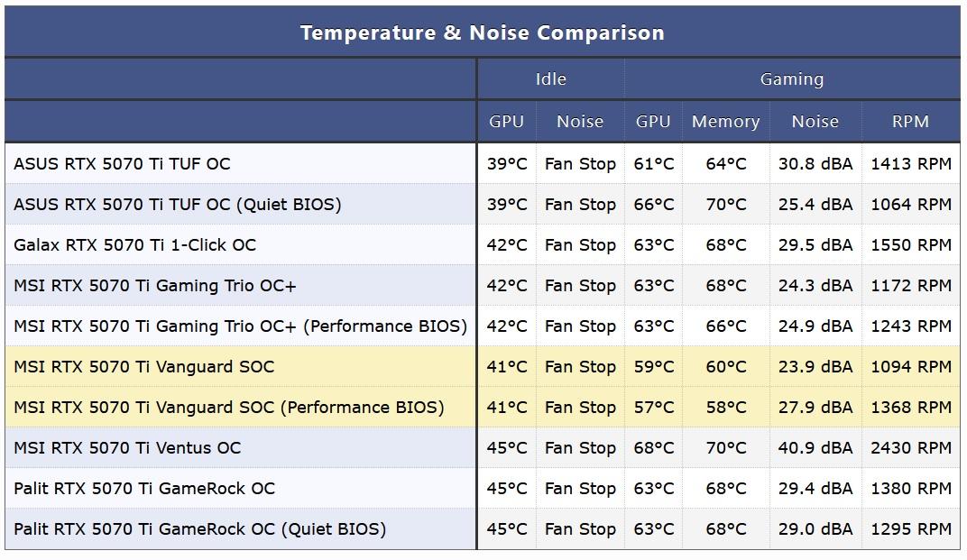Select the Idle column group header
Screen dimensions: 967x560
[550, 79]
